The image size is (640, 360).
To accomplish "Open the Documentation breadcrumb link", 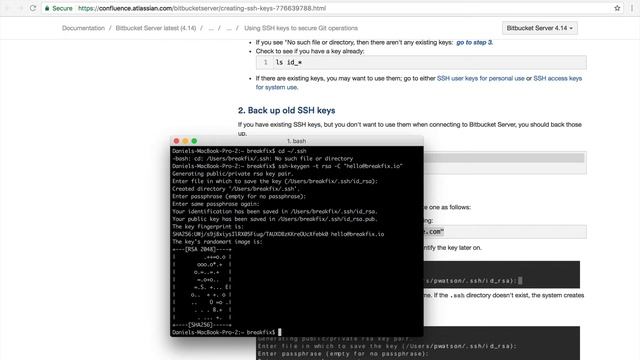I will click(83, 28).
